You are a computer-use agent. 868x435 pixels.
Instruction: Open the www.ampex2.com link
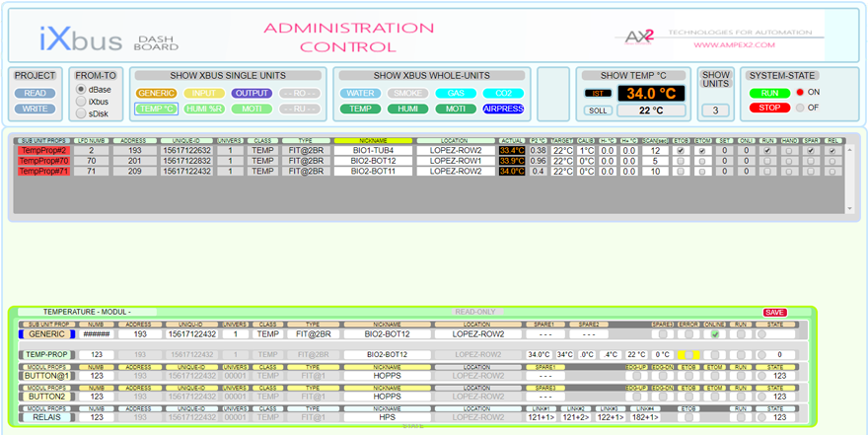pos(734,44)
